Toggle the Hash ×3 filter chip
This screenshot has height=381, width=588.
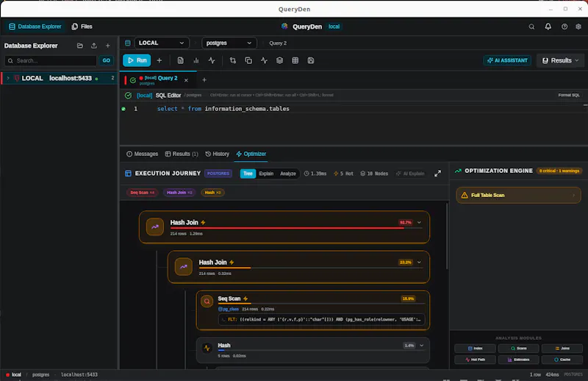[x=212, y=193]
